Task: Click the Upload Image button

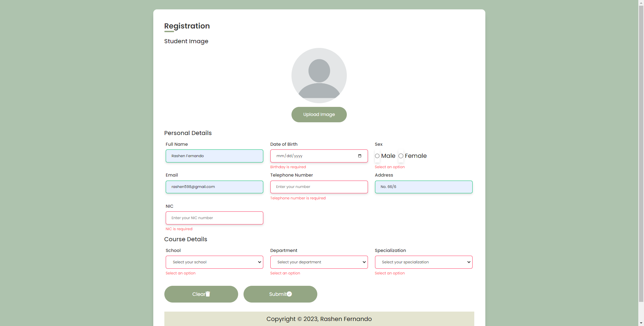Action: click(319, 114)
